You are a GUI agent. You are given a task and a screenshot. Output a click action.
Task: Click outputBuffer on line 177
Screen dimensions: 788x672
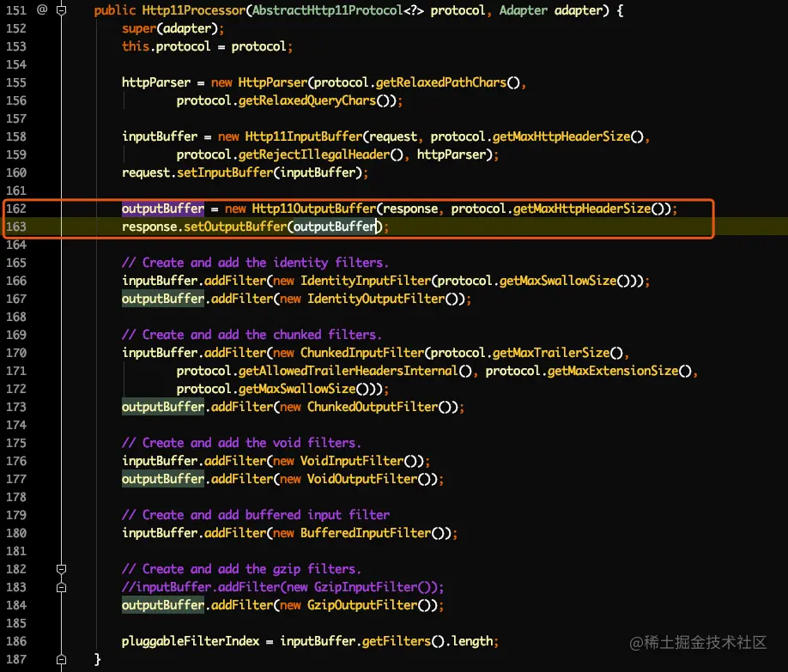tap(163, 479)
